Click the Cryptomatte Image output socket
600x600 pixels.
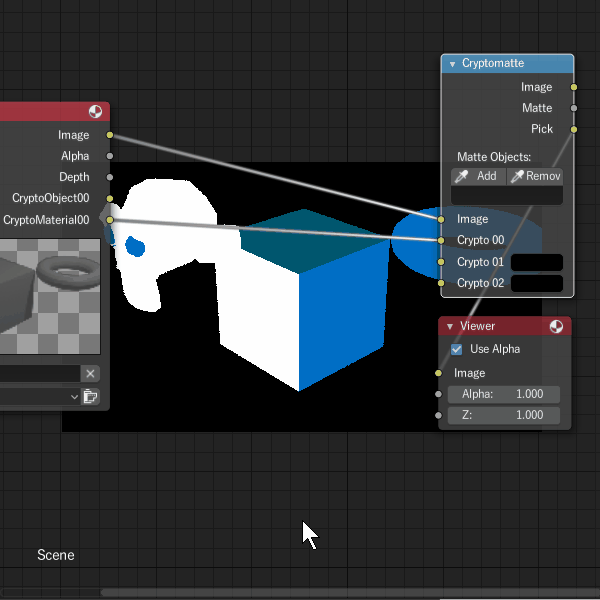coord(574,87)
